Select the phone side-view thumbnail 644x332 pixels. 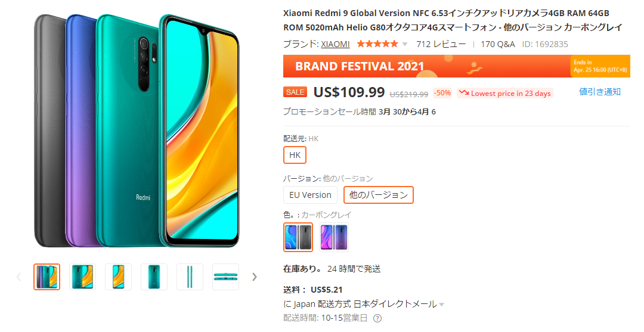190,277
